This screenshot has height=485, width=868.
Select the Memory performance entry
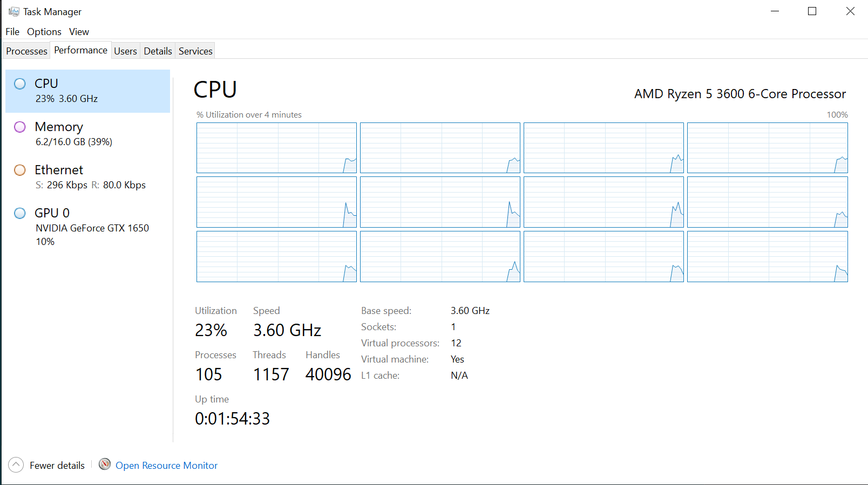[87, 134]
